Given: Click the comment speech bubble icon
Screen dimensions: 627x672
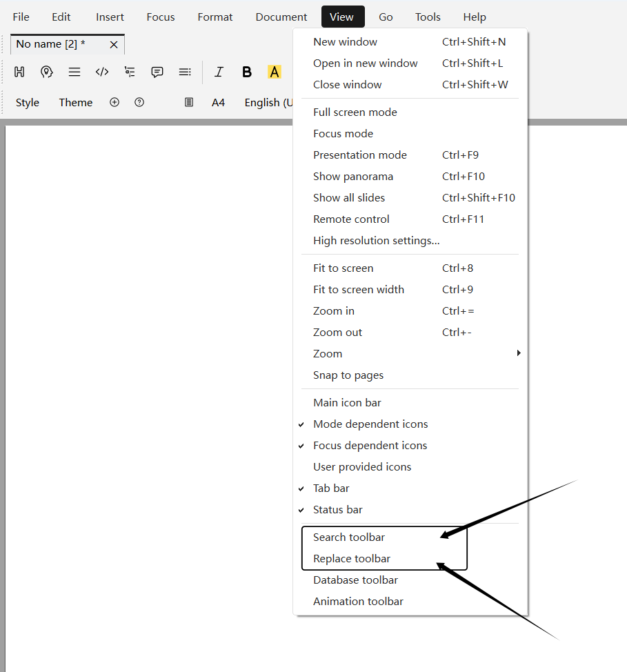Looking at the screenshot, I should point(157,72).
